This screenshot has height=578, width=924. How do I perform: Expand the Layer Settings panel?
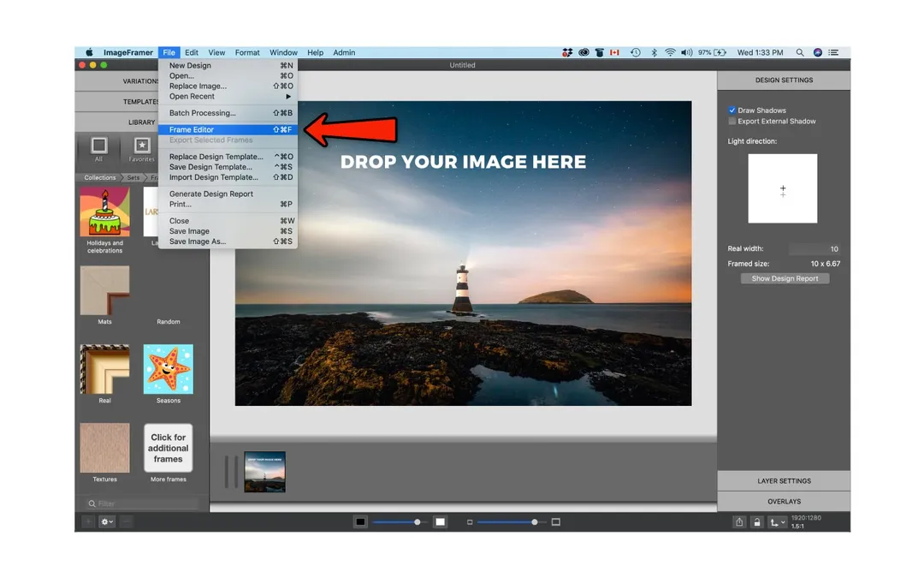[784, 480]
